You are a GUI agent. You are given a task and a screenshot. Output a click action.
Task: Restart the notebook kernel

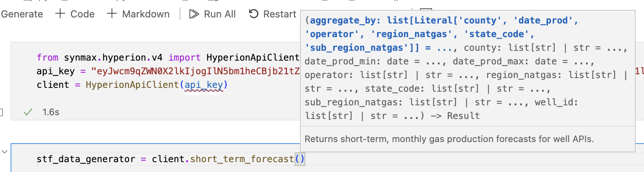(x=272, y=14)
